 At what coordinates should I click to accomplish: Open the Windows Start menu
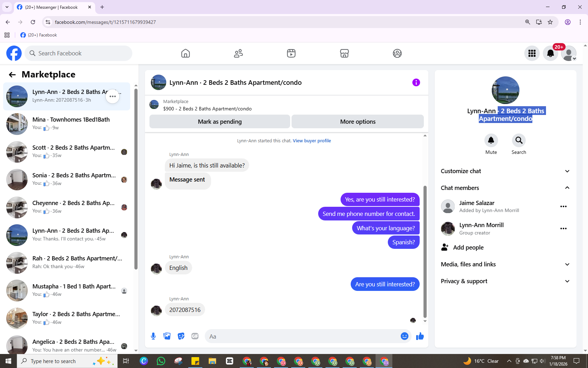coord(8,361)
